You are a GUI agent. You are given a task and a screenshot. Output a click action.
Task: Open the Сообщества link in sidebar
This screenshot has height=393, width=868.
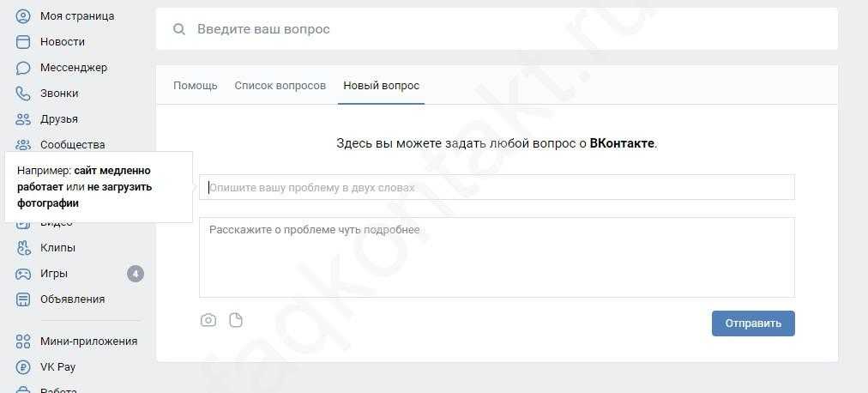click(x=72, y=145)
